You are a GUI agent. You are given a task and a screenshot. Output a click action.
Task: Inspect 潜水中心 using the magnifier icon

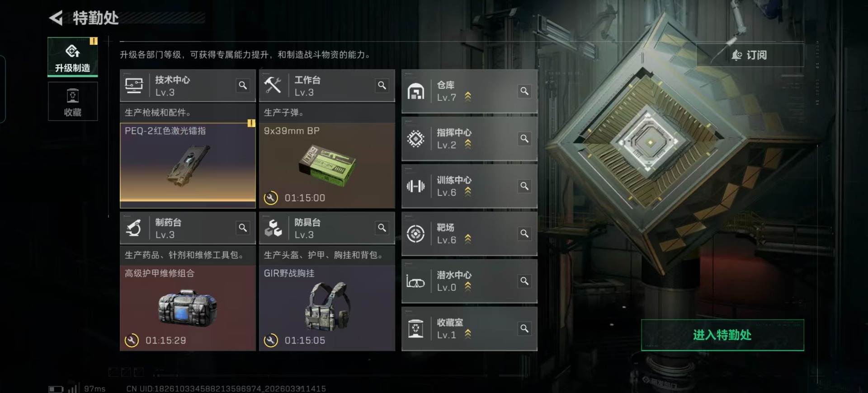click(524, 281)
